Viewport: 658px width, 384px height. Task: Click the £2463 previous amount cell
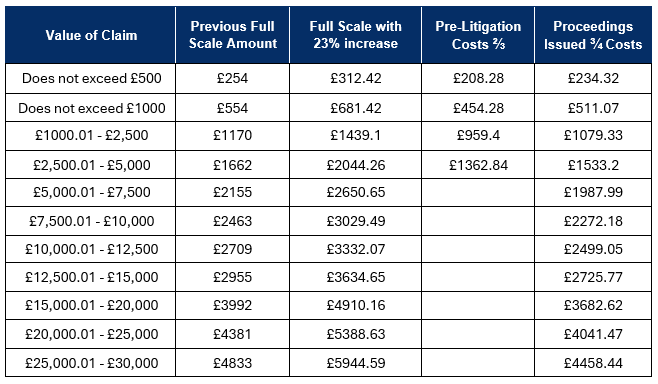232,221
